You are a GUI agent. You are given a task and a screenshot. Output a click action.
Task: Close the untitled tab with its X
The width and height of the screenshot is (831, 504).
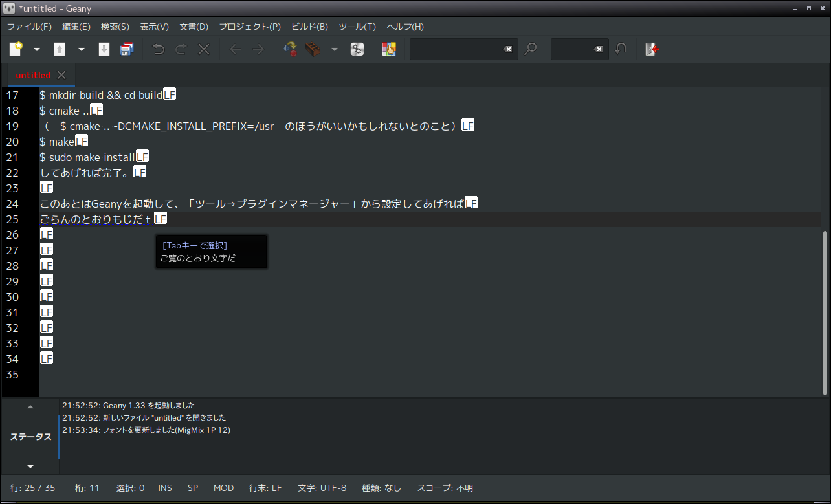pos(61,75)
